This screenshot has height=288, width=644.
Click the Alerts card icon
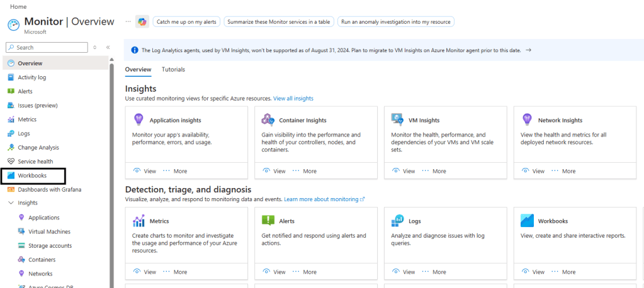pyautogui.click(x=268, y=221)
